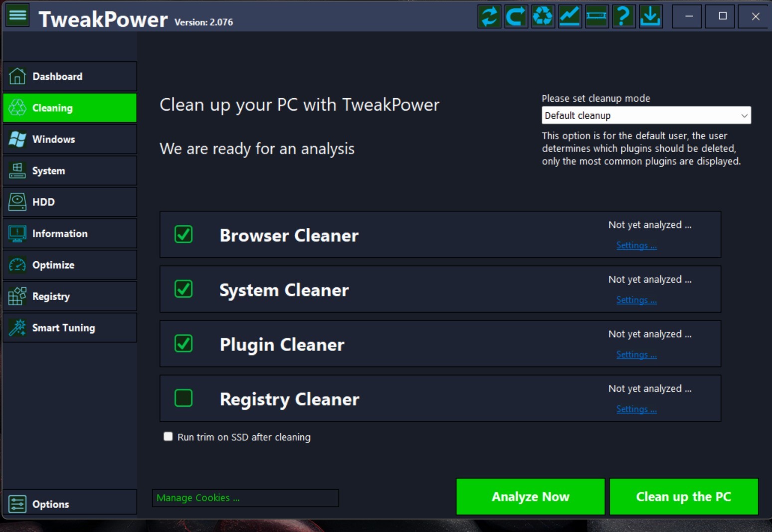Image resolution: width=772 pixels, height=532 pixels.
Task: Select the Cleaning label in sidebar
Action: pyautogui.click(x=52, y=108)
